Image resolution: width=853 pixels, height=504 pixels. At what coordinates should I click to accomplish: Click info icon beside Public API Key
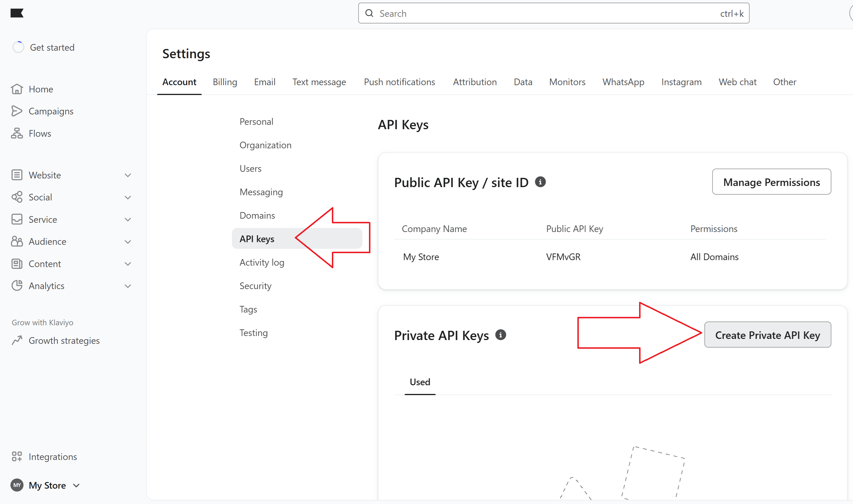click(x=540, y=182)
